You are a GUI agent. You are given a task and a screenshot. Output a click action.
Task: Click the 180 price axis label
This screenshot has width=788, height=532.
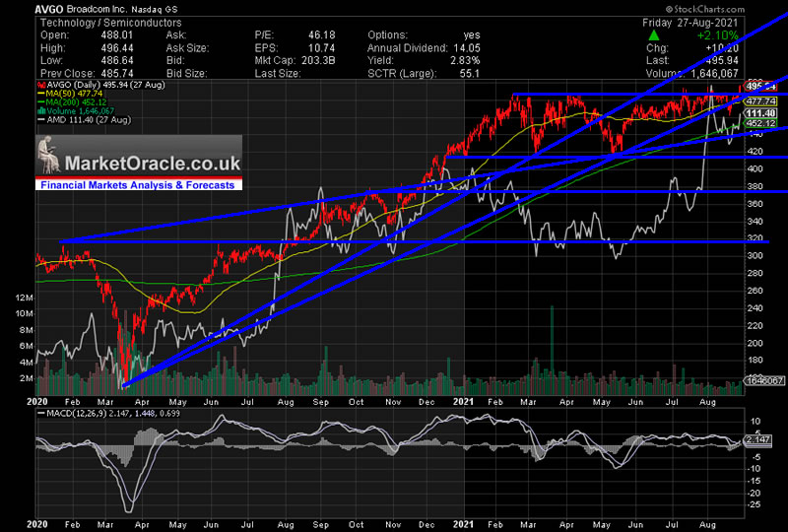click(x=755, y=361)
